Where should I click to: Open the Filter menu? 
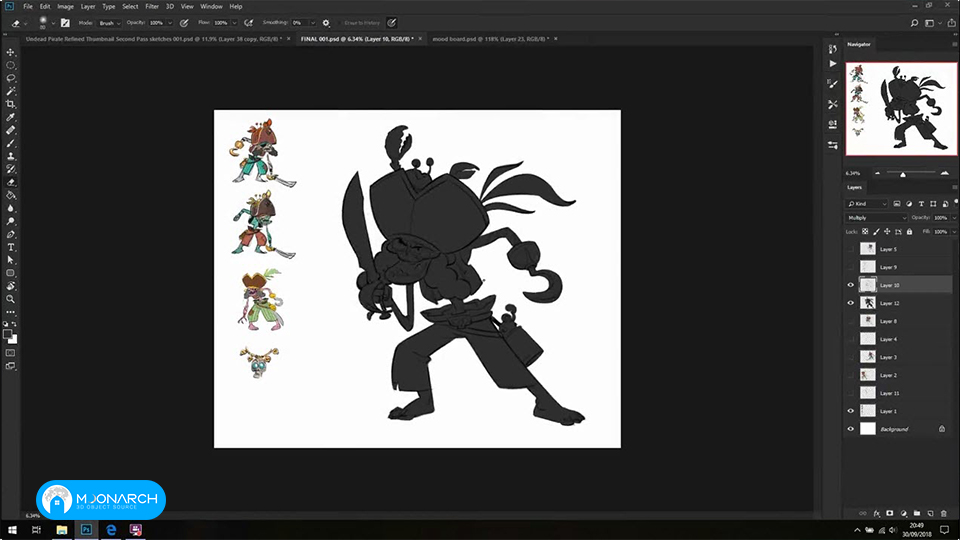[152, 6]
